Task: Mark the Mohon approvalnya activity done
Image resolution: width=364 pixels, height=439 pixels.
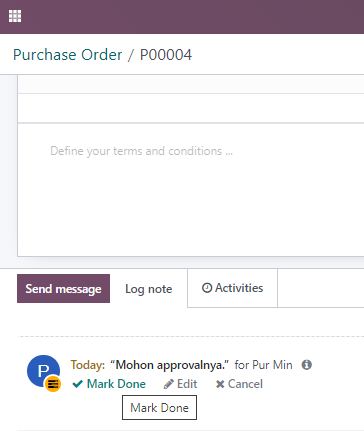Action: (109, 384)
